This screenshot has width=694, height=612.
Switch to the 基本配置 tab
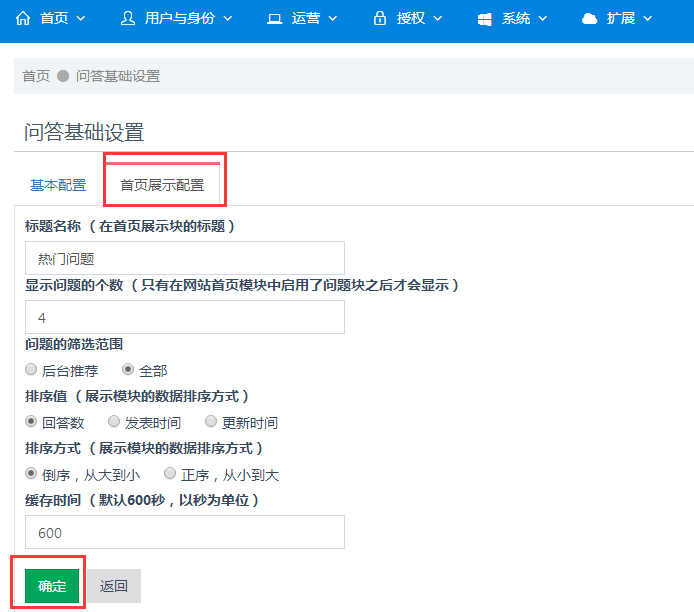tap(58, 185)
